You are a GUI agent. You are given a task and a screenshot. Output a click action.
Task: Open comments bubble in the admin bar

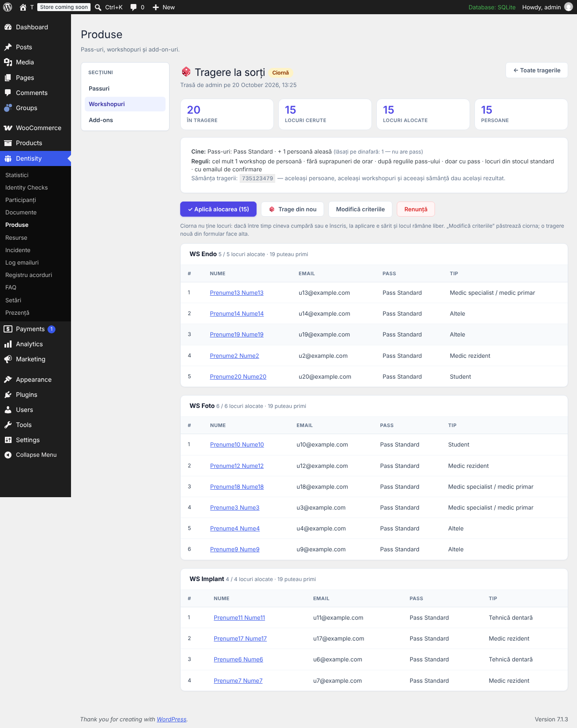pyautogui.click(x=133, y=7)
